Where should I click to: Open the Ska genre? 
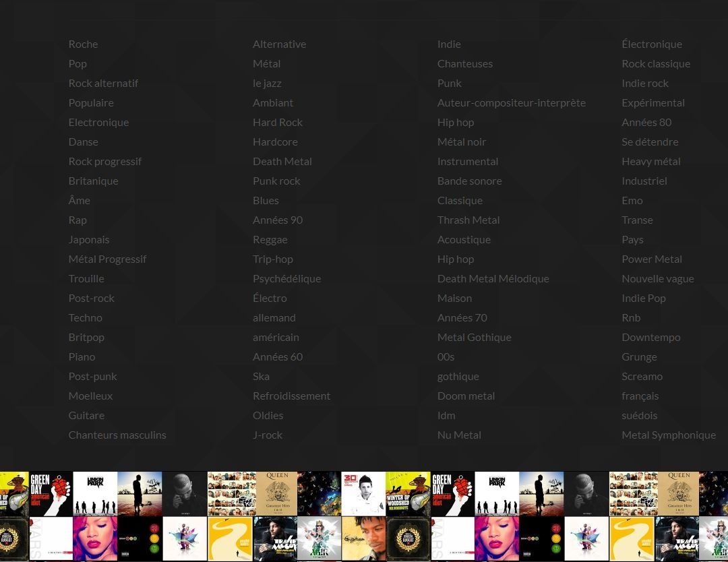click(261, 376)
